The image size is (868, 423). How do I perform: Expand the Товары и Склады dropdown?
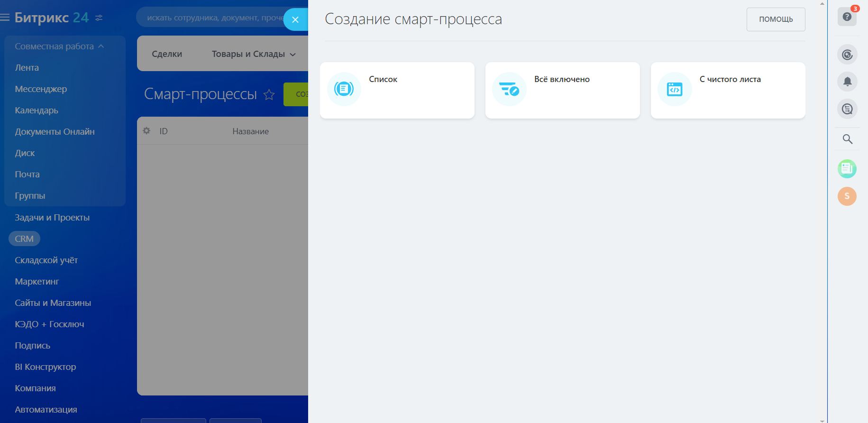click(x=254, y=54)
